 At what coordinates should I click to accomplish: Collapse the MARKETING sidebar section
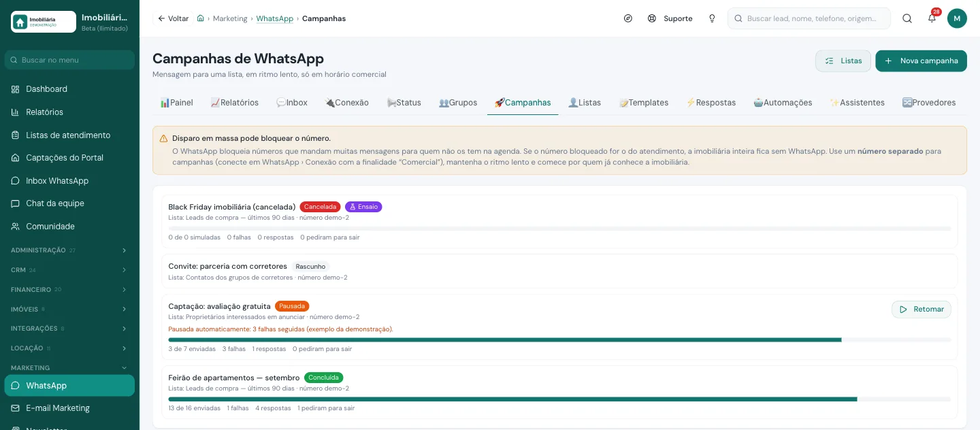pos(69,368)
